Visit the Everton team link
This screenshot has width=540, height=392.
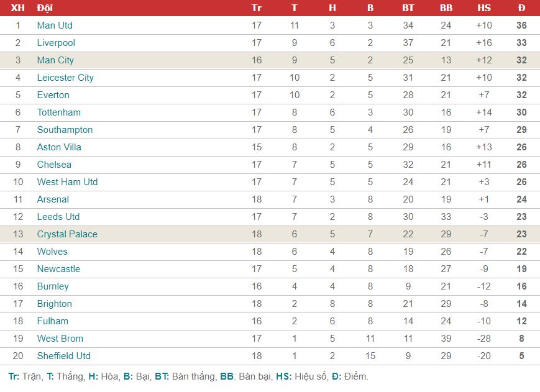[x=53, y=95]
